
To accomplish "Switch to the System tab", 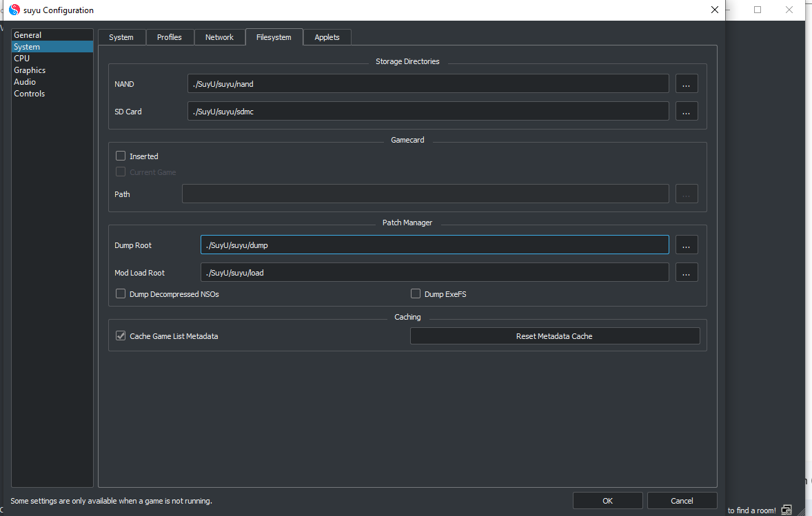I will 121,37.
